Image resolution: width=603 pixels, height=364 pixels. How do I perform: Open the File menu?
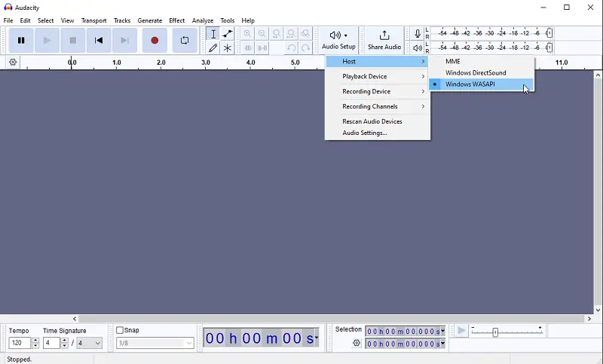[8, 20]
